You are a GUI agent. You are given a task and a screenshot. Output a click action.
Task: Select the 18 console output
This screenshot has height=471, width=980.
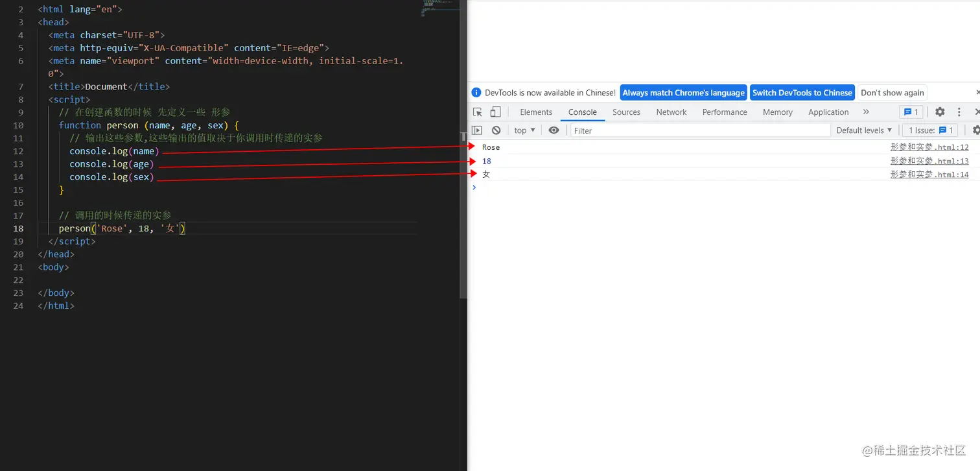(x=487, y=161)
